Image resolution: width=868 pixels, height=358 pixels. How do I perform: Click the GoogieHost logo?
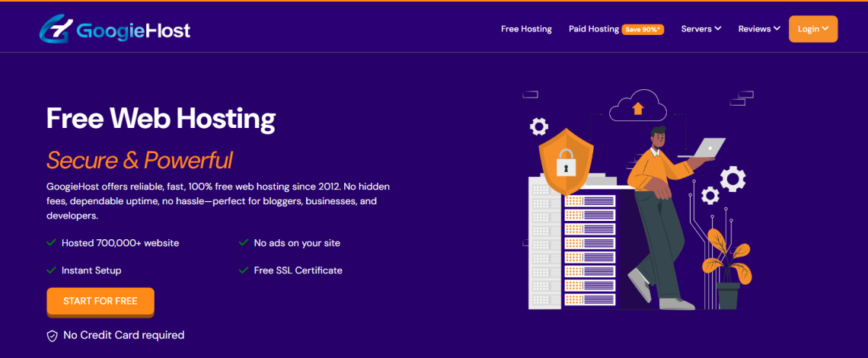tap(114, 29)
